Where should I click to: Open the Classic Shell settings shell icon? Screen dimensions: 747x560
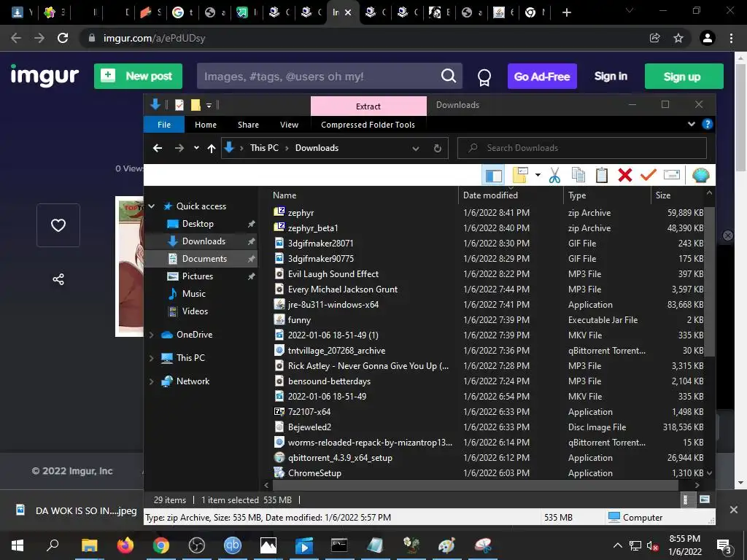(701, 175)
